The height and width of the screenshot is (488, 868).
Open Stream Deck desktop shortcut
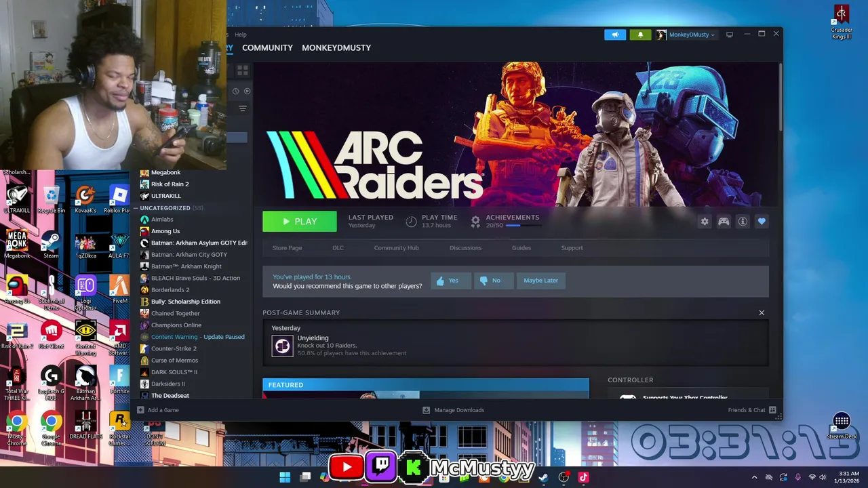click(x=842, y=426)
